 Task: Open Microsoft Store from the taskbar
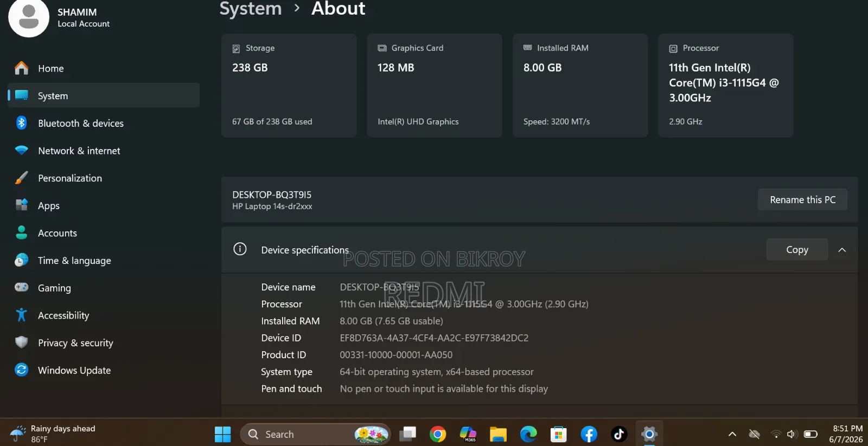click(x=558, y=435)
